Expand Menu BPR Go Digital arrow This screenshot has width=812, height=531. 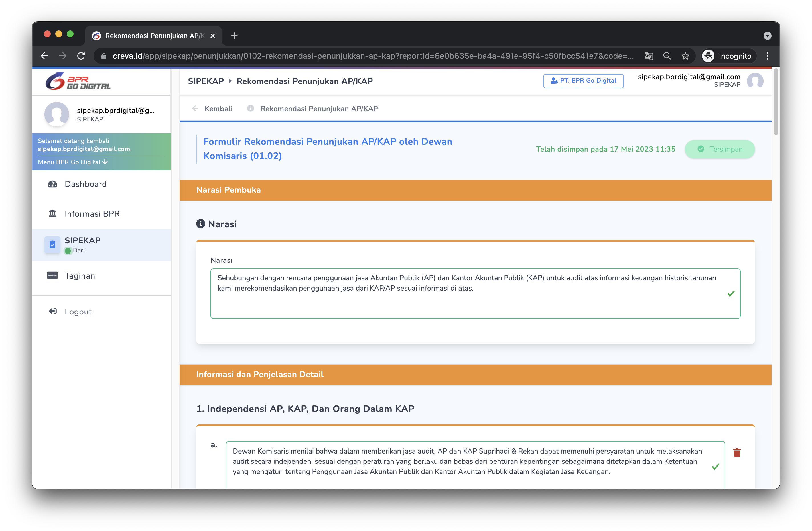tap(105, 162)
